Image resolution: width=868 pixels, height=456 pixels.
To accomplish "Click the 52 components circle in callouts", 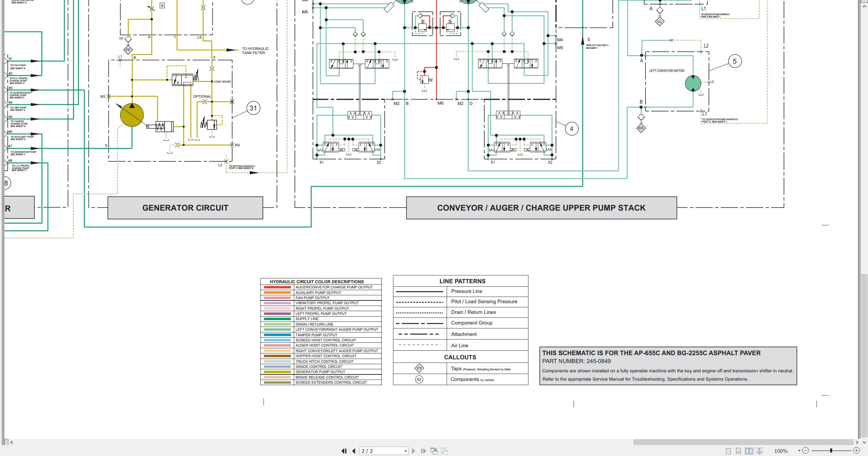I will point(419,380).
